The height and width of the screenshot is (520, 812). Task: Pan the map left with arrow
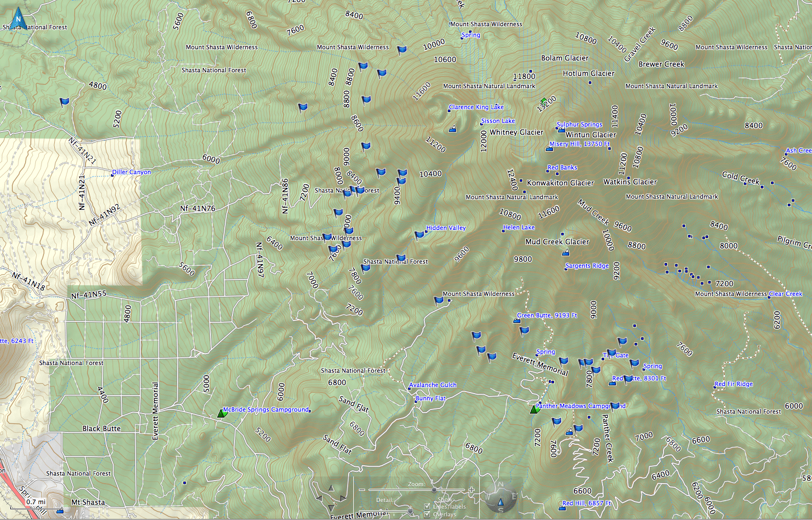pos(319,498)
